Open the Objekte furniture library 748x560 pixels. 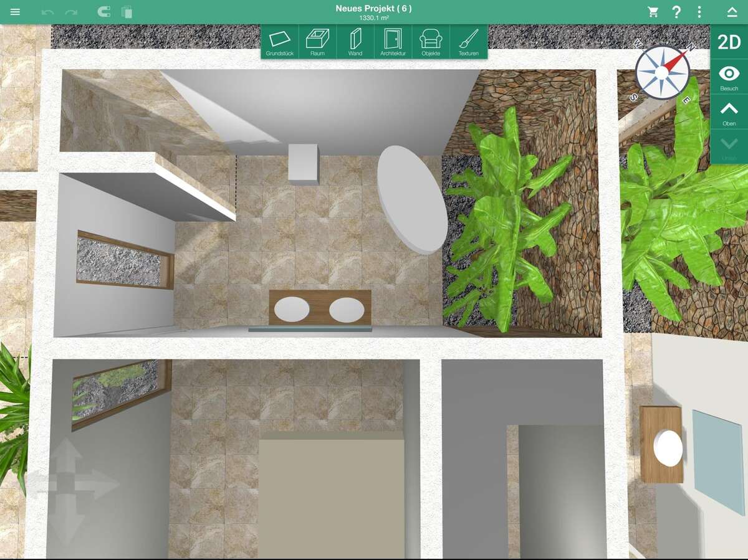(431, 42)
